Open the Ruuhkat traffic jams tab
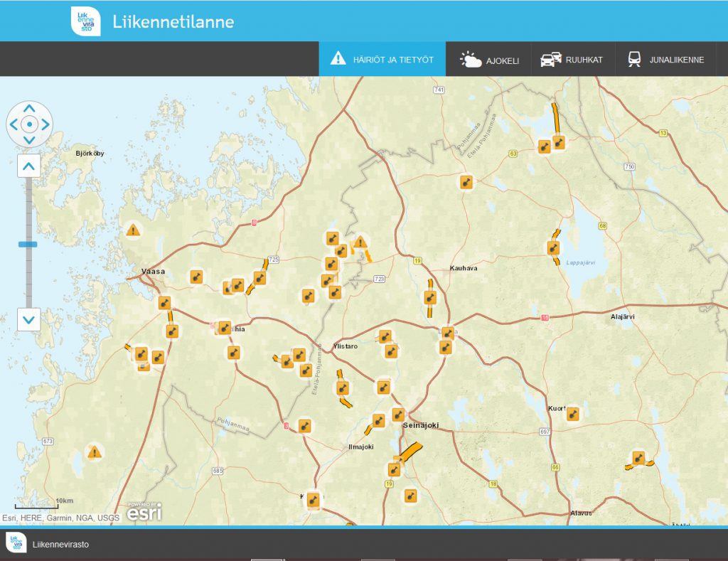This screenshot has width=728, height=561. pos(571,60)
